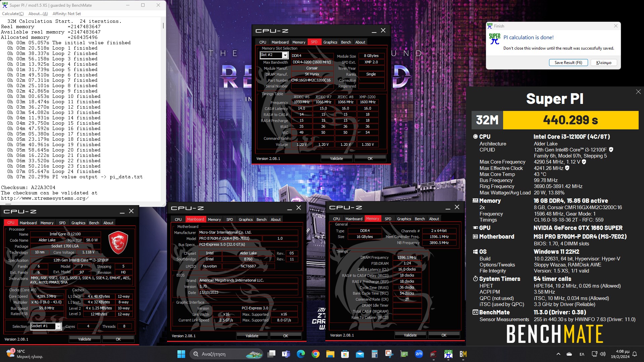Click Validate in the Memory CPU-Z window
The height and width of the screenshot is (362, 644).
410,335
